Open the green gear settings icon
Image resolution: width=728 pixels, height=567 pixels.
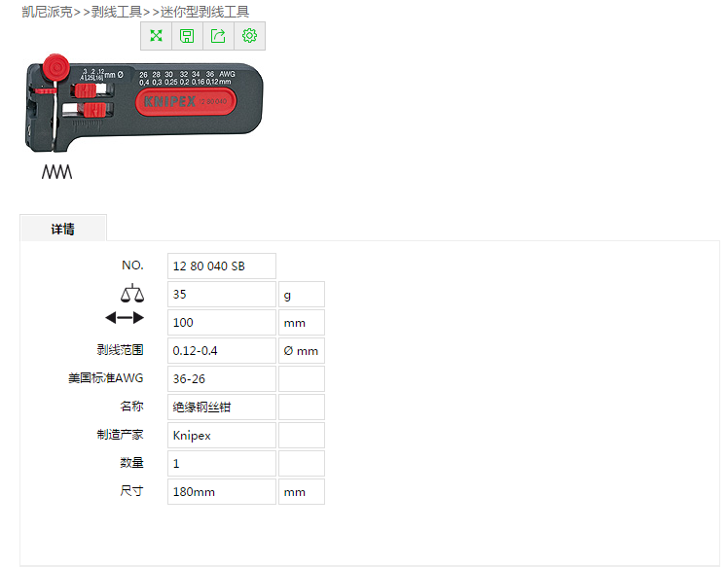point(249,36)
